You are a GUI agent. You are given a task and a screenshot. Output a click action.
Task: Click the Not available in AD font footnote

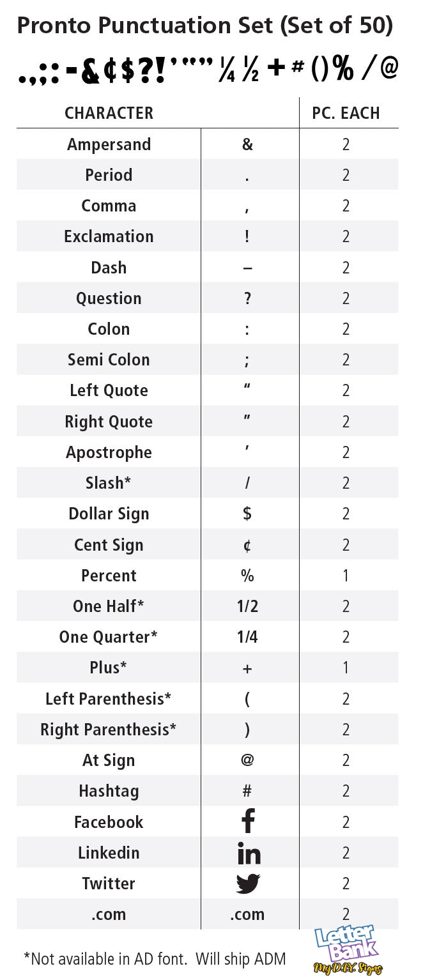(155, 958)
